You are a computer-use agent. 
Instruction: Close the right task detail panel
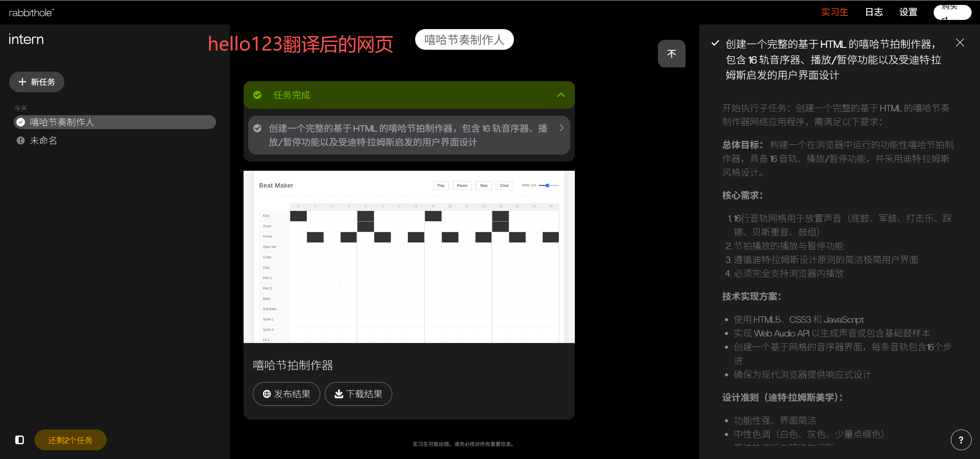pos(960,42)
